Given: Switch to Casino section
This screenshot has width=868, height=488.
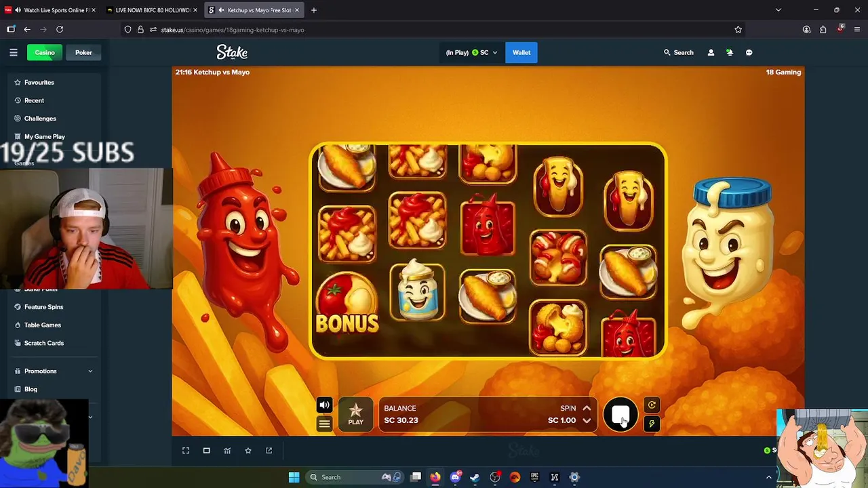Looking at the screenshot, I should (45, 52).
